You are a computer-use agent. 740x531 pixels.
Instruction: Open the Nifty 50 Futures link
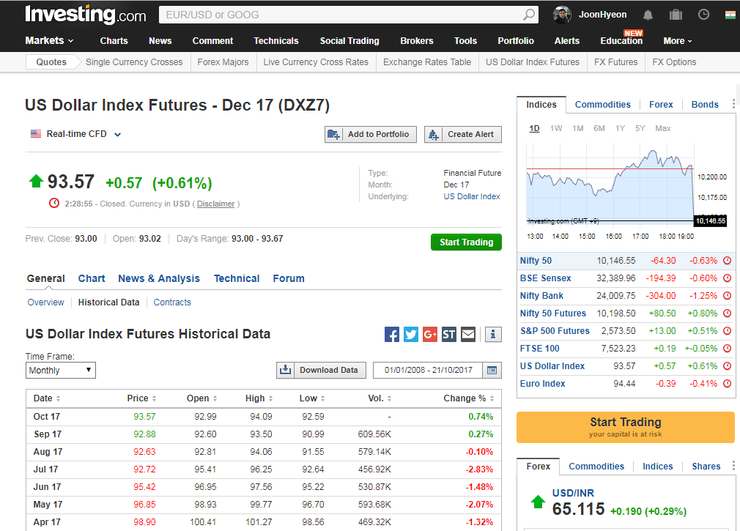point(553,313)
